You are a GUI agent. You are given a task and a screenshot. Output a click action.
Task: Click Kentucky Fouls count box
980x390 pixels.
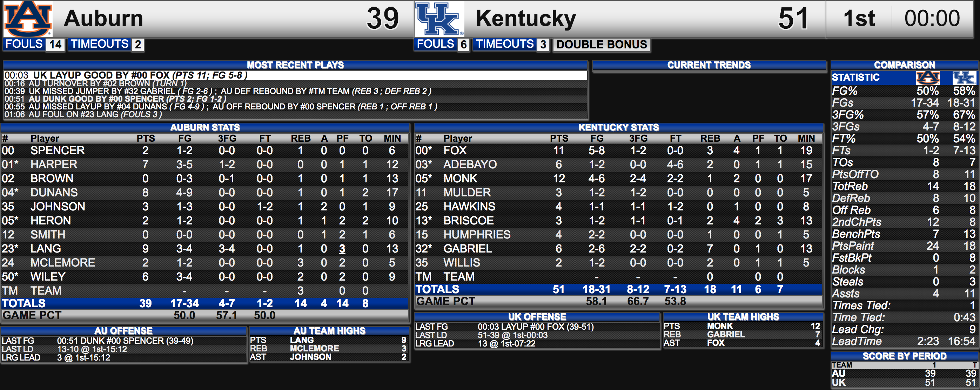tap(463, 45)
